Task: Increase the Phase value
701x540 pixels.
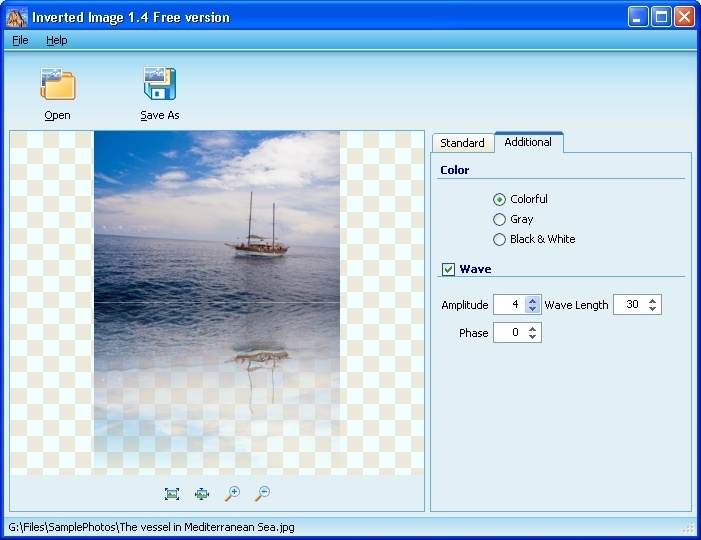Action: coord(532,328)
